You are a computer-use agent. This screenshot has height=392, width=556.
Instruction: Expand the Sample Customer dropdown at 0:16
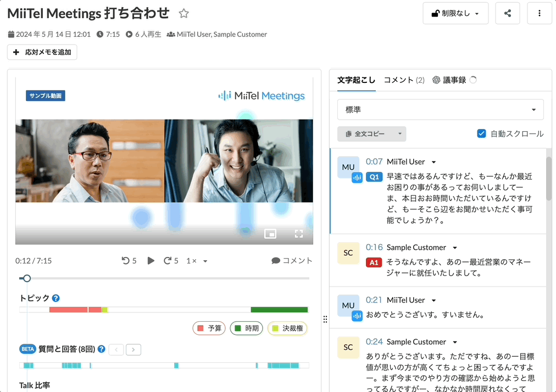tap(455, 248)
